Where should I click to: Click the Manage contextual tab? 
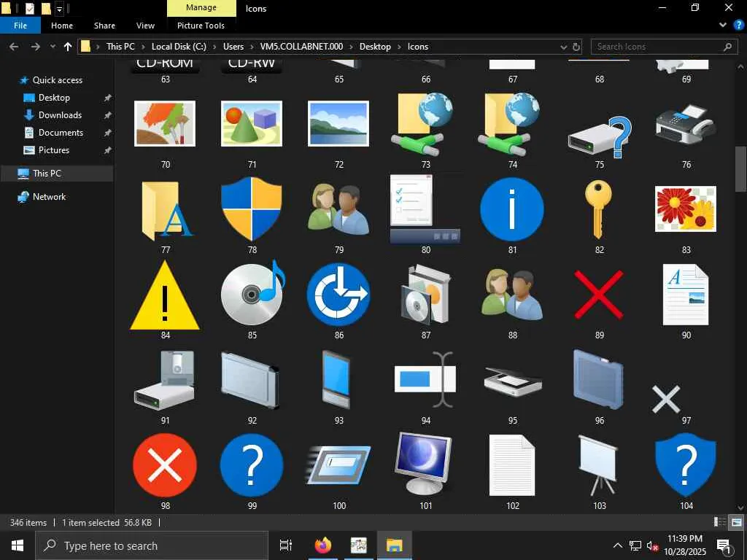(x=201, y=8)
